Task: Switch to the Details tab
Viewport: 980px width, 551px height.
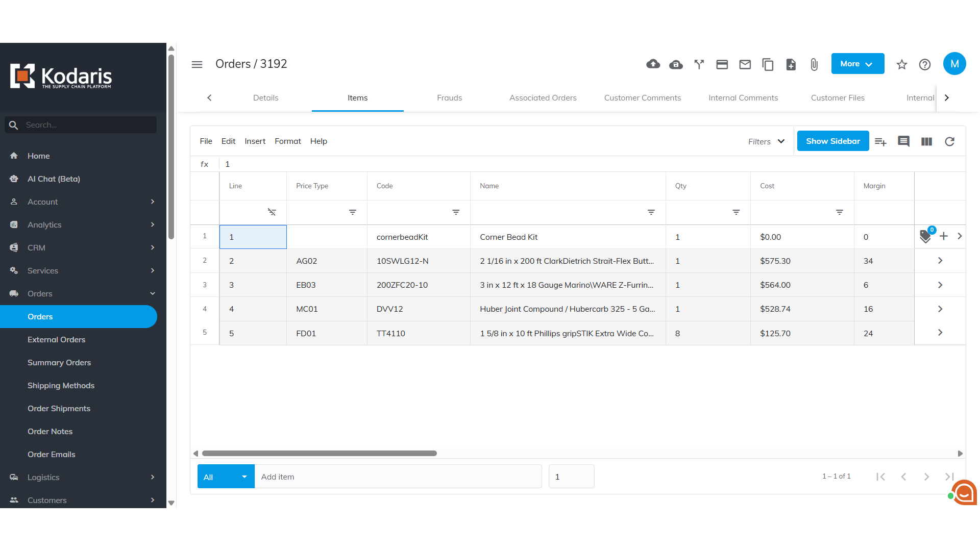Action: [265, 98]
